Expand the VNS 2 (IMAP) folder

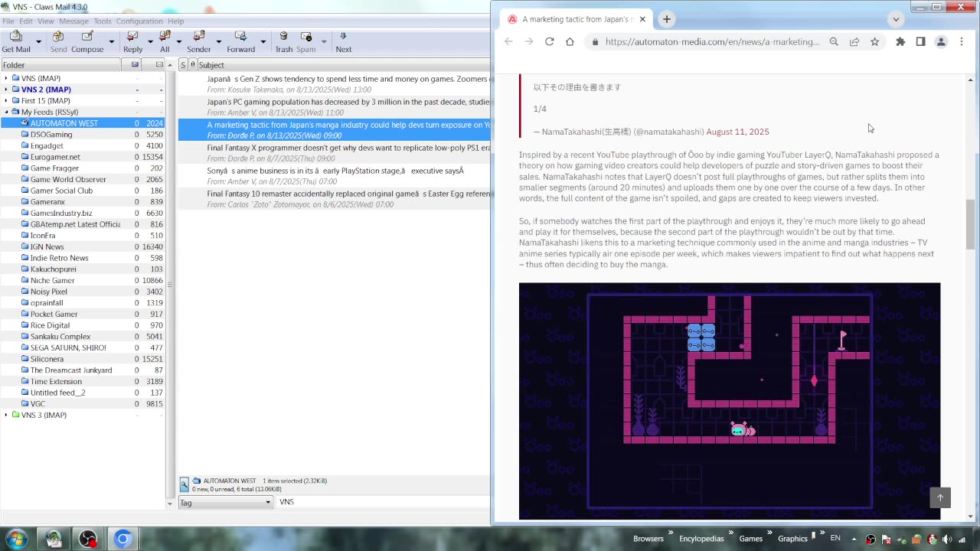click(x=6, y=90)
